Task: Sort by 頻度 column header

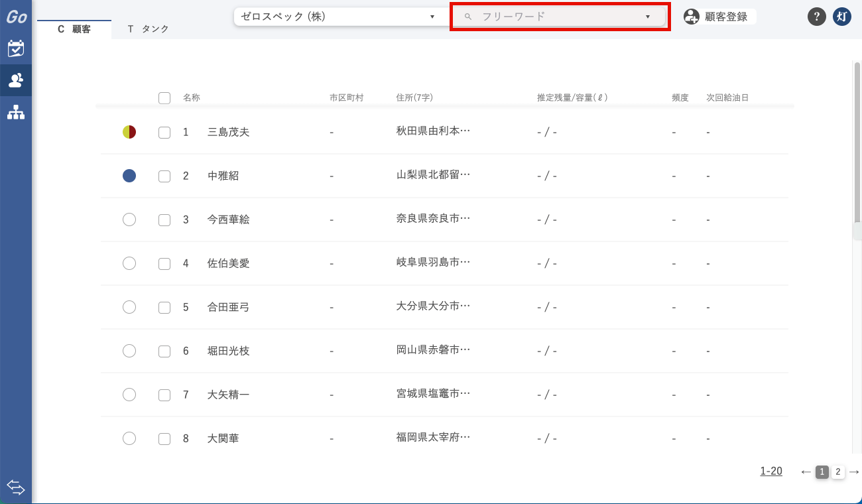Action: (x=680, y=97)
